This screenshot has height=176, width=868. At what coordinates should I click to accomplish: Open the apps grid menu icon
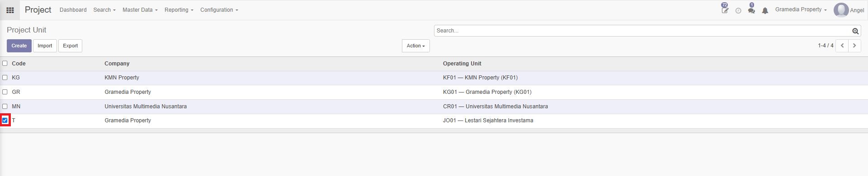click(x=10, y=10)
